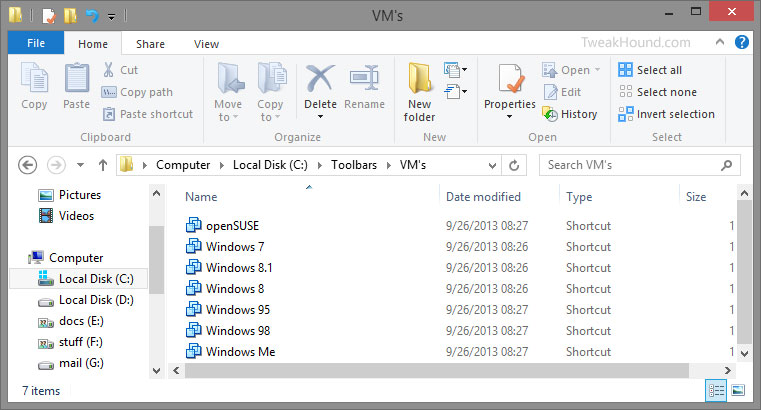Select the openSUSE shortcut
This screenshot has width=761, height=410.
point(222,226)
